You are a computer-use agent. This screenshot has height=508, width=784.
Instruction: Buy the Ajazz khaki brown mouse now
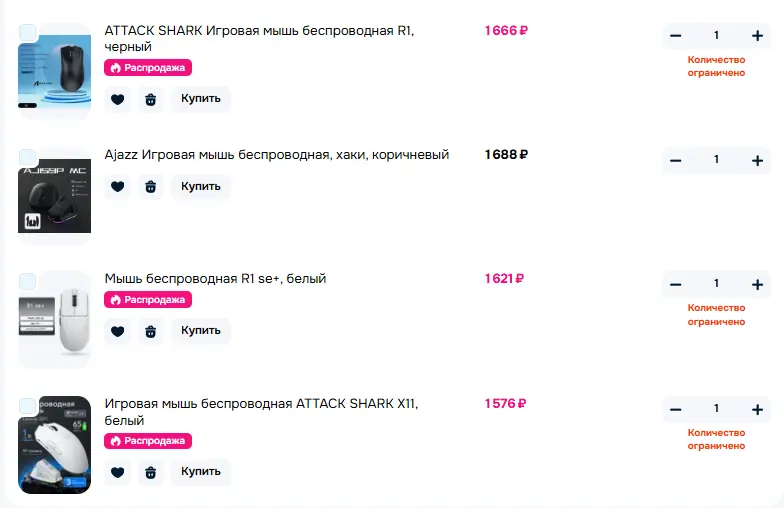(x=201, y=186)
